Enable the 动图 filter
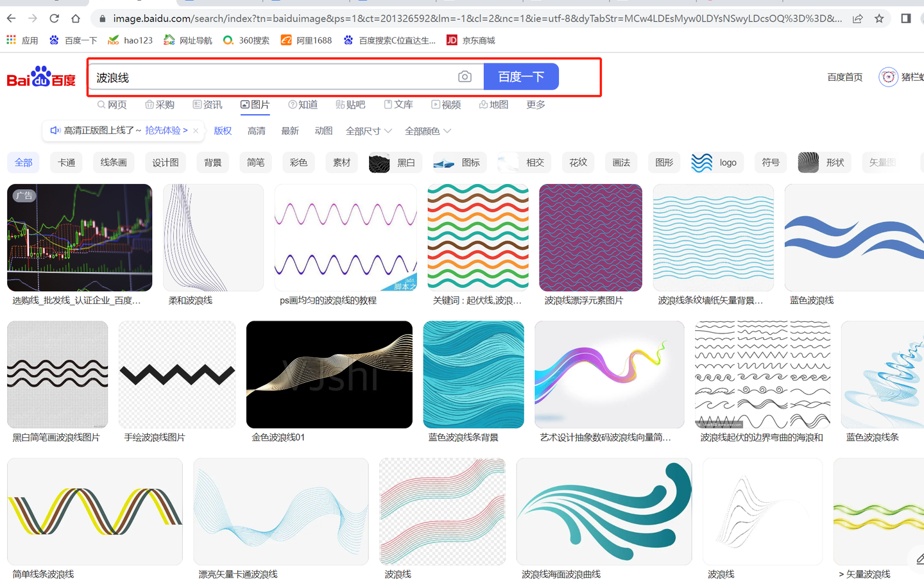 coord(323,131)
